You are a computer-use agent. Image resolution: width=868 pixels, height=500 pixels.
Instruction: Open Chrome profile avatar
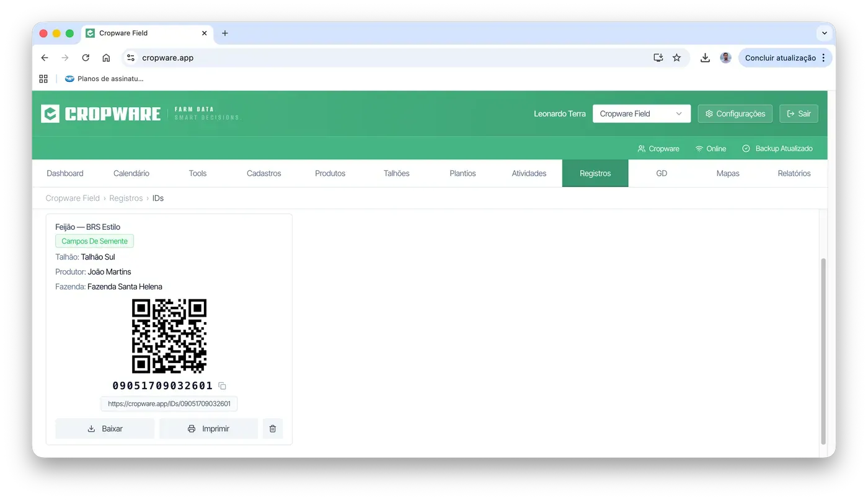(x=725, y=58)
